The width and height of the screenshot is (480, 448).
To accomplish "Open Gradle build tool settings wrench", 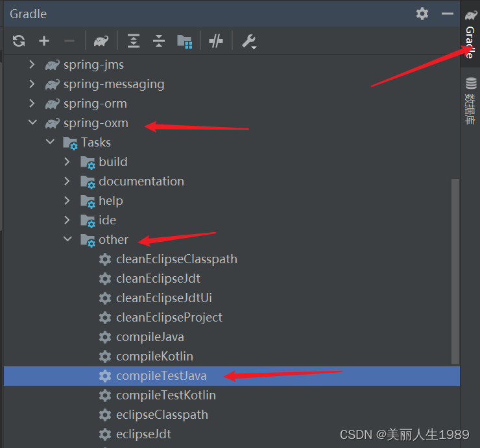I will pos(249,41).
